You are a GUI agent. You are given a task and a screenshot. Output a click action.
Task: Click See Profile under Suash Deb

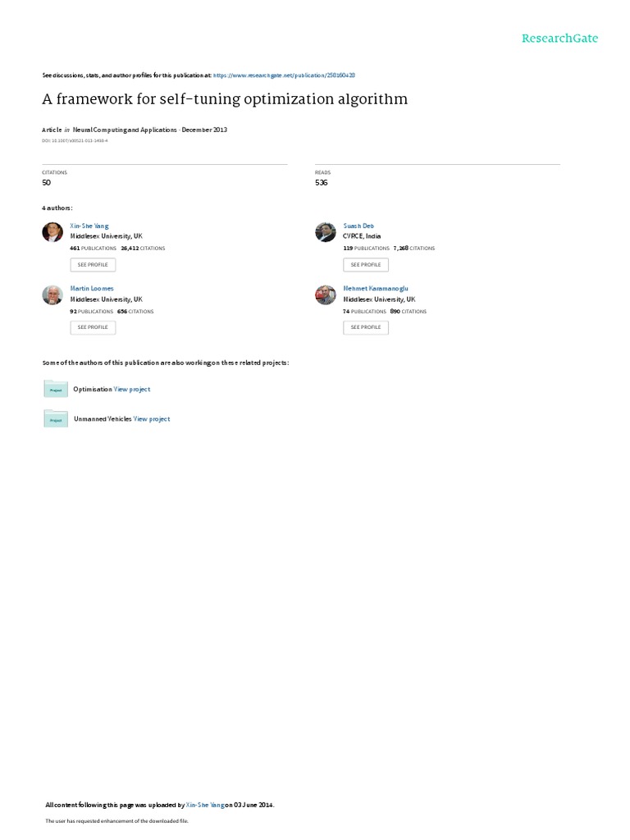click(366, 265)
